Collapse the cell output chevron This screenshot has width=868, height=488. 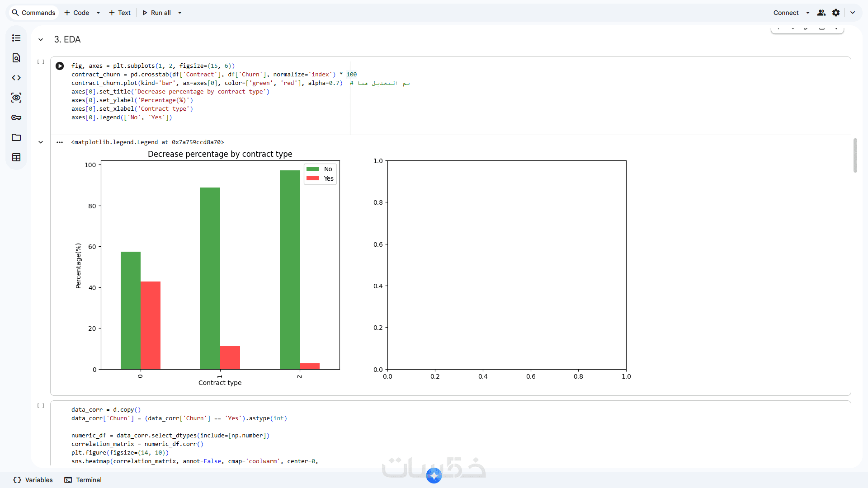pos(41,142)
